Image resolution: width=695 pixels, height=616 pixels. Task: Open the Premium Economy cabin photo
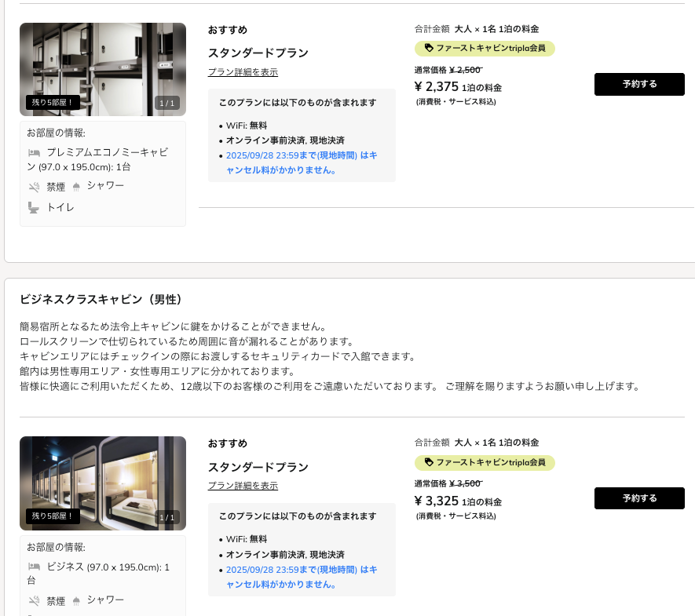click(103, 70)
